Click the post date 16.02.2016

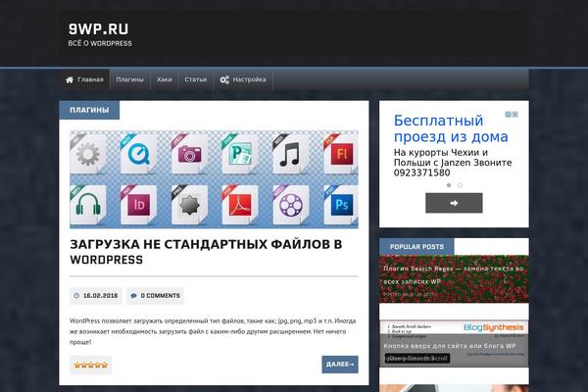100,296
